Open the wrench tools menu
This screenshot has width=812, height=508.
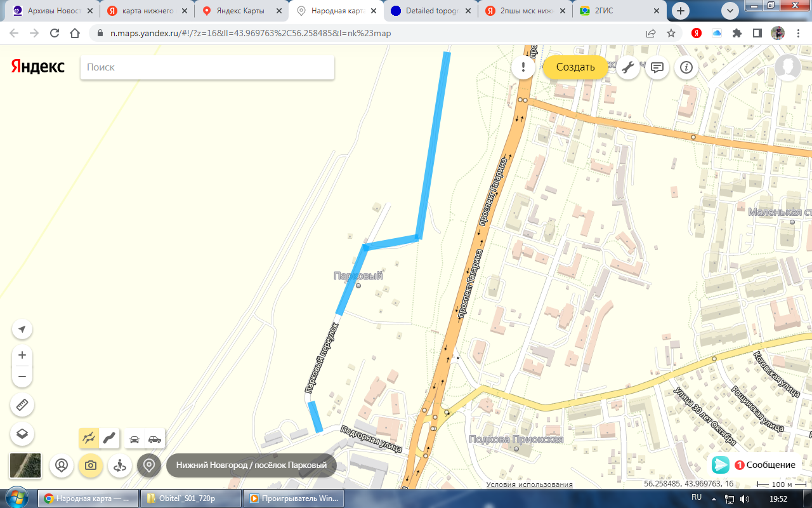coord(628,67)
